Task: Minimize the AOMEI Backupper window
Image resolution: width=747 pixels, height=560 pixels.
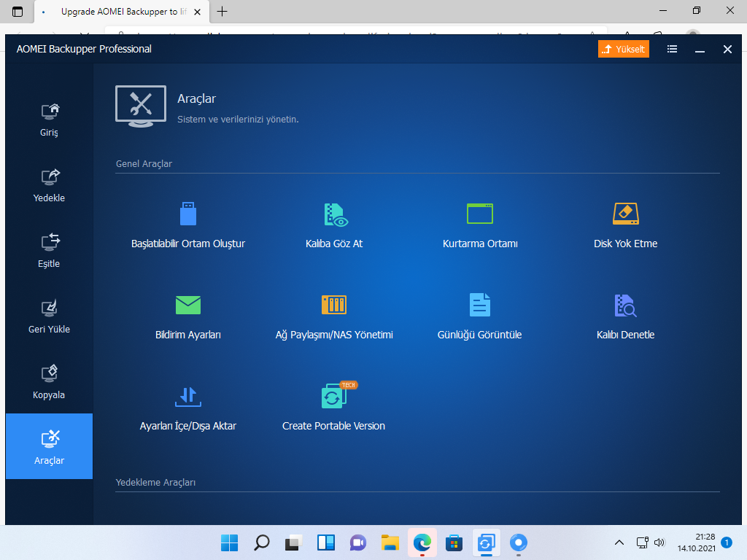Action: pyautogui.click(x=700, y=50)
